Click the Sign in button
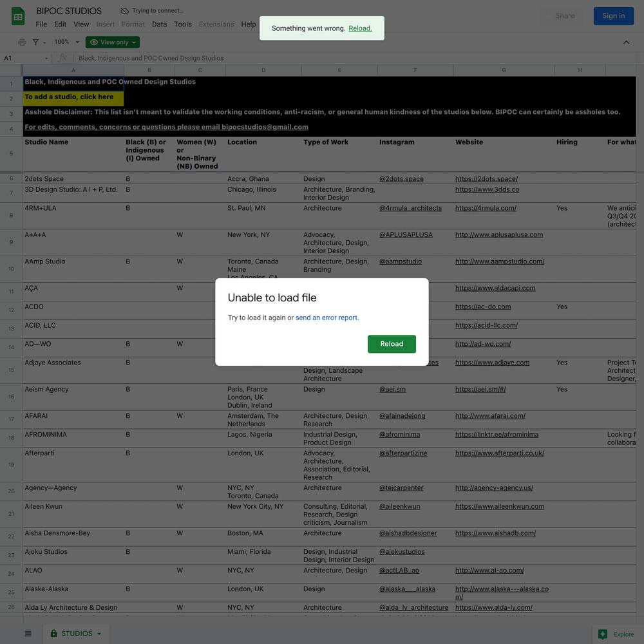 tap(613, 16)
